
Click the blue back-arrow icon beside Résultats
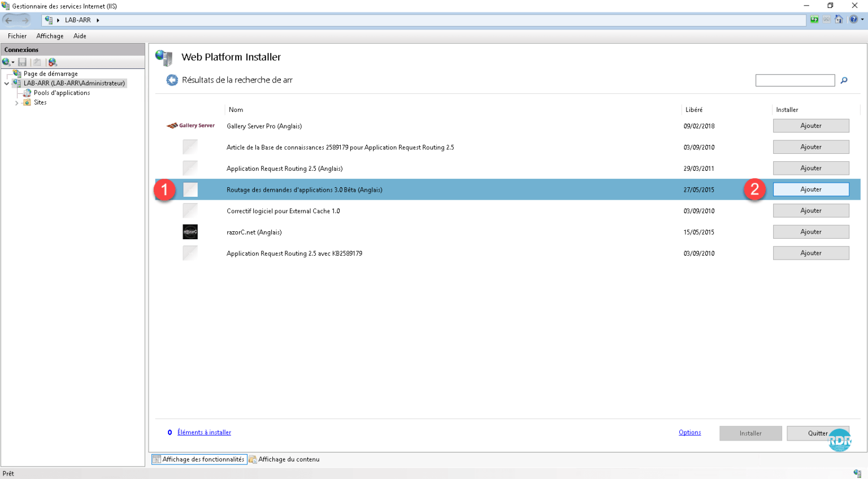click(x=172, y=80)
